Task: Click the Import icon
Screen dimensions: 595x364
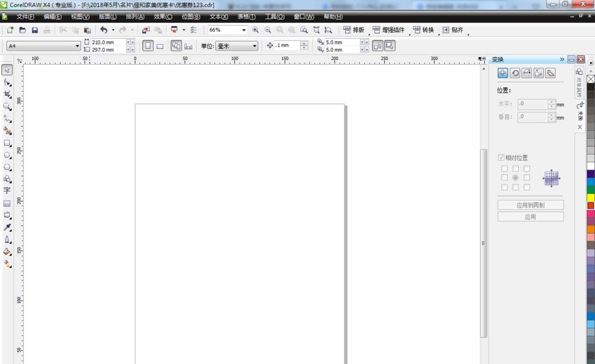Action: click(146, 30)
